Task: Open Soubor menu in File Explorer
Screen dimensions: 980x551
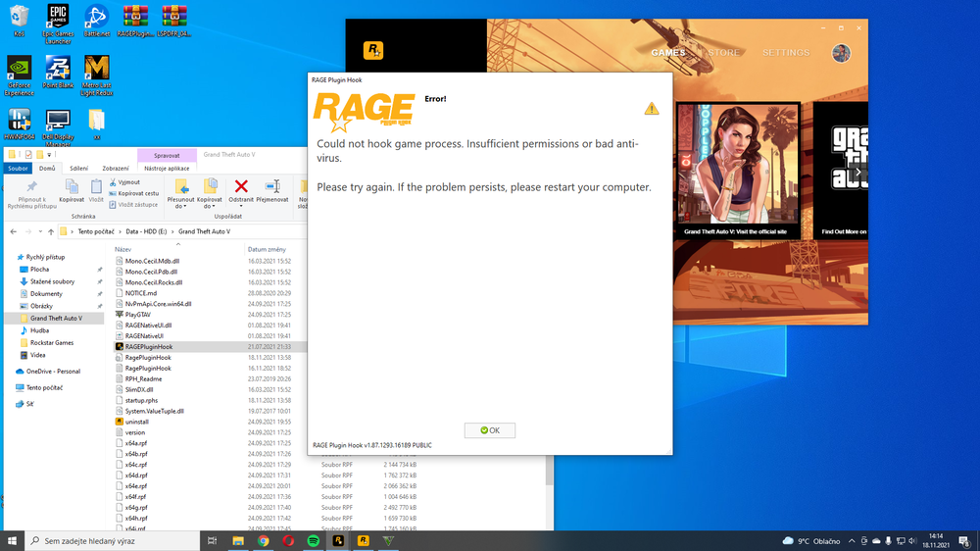Action: [x=18, y=169]
